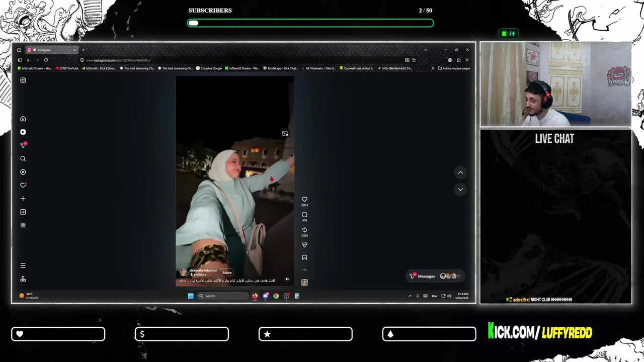
Task: Open Direct messages icon in sidebar
Action: (x=23, y=145)
